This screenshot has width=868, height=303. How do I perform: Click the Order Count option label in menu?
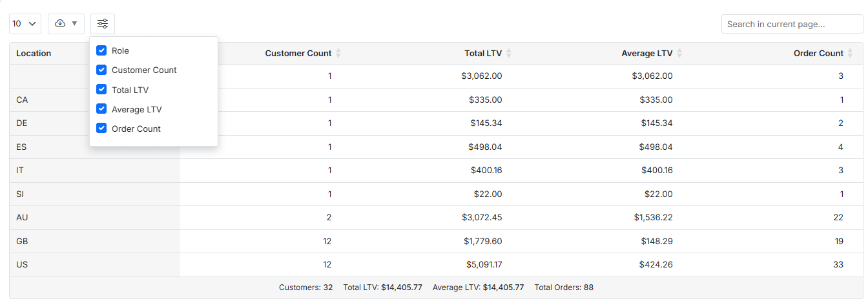[x=136, y=129]
